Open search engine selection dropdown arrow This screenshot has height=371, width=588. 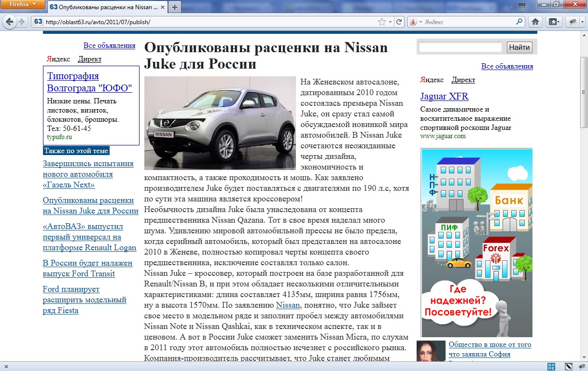click(420, 22)
